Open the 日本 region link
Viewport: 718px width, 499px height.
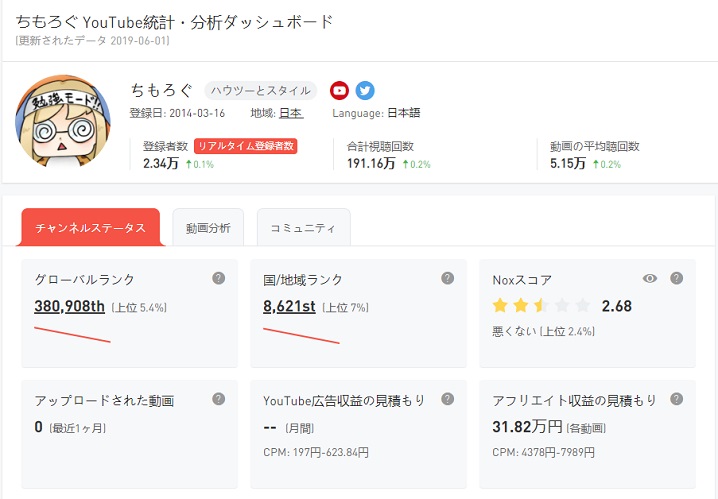pos(291,113)
